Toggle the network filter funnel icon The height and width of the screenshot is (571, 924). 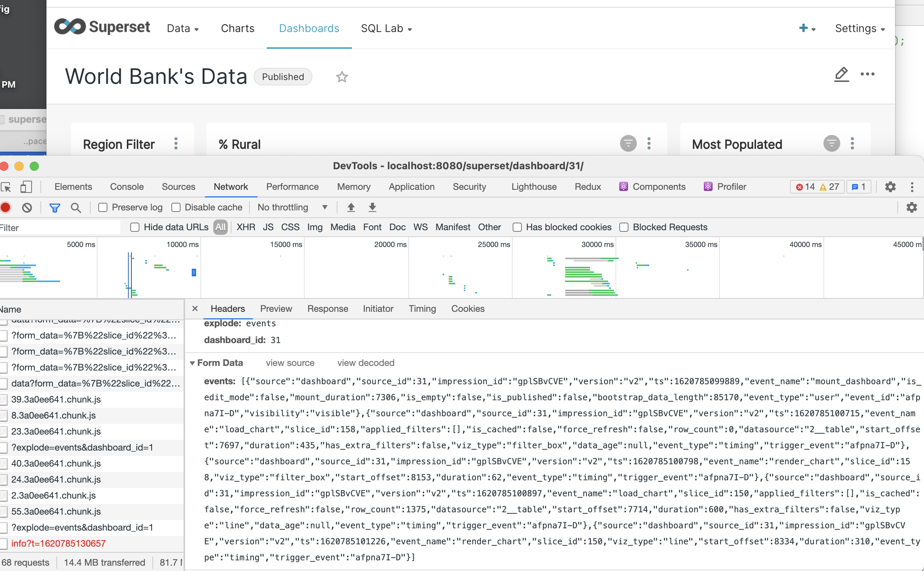54,207
